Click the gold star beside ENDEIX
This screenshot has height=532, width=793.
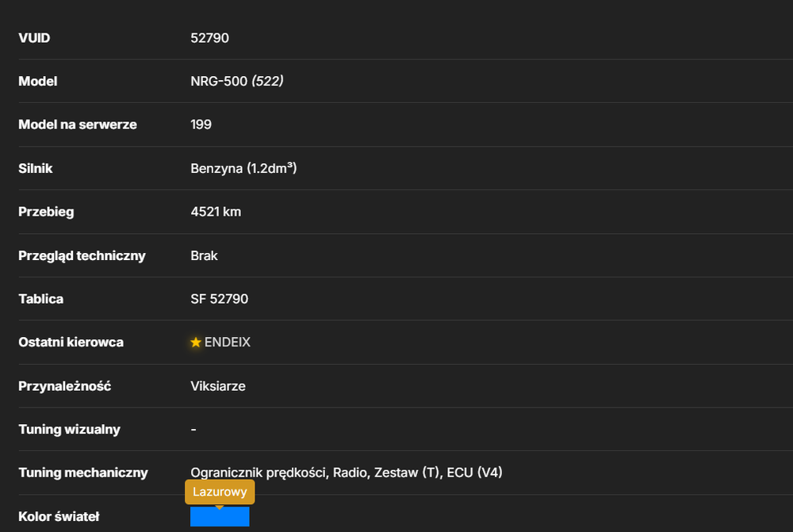[x=196, y=343]
